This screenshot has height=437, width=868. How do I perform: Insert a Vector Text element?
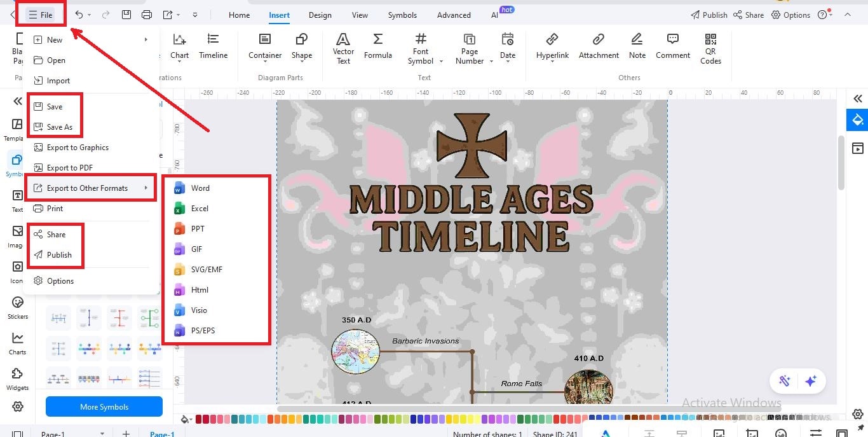pyautogui.click(x=343, y=48)
